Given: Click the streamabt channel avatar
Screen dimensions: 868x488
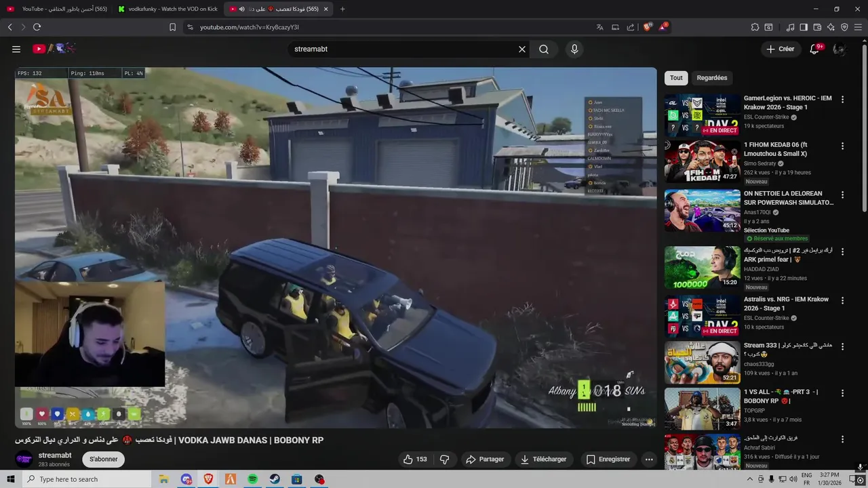Looking at the screenshot, I should coord(24,460).
